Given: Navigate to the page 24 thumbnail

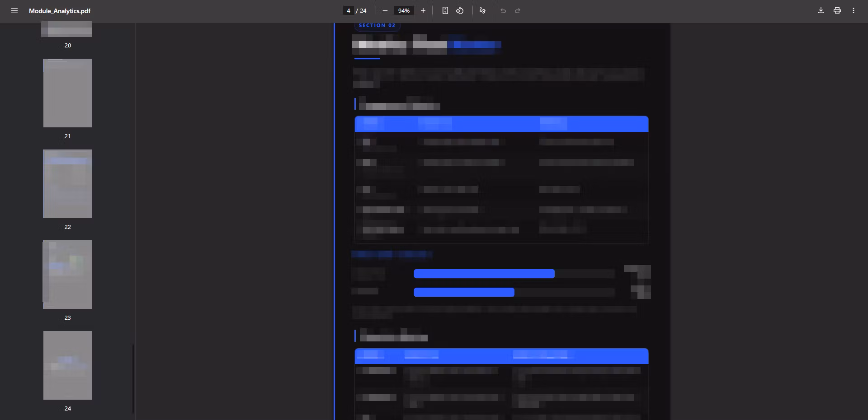Looking at the screenshot, I should coord(67,365).
